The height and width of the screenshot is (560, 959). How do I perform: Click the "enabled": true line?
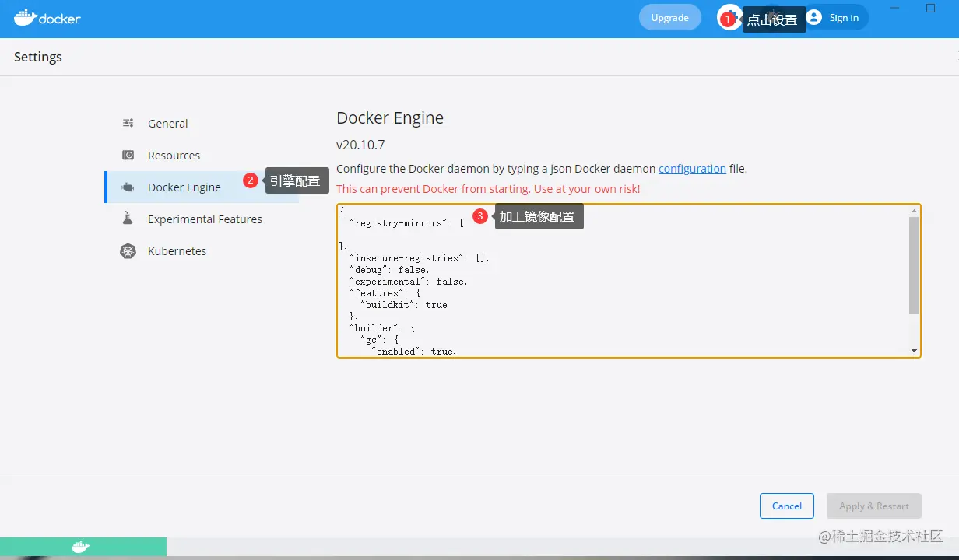[x=413, y=352]
